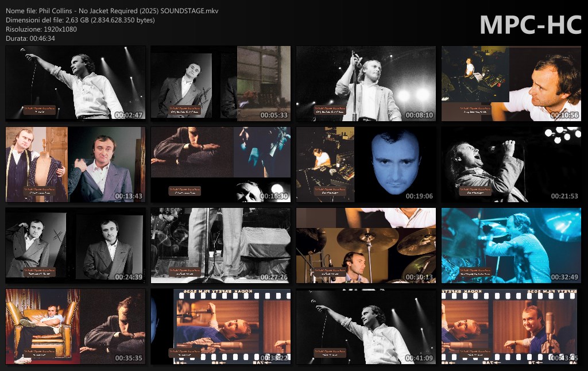588x371 pixels.
Task: Click the 'Dimensioni del file: 2,63 GB' line
Action: [x=80, y=20]
